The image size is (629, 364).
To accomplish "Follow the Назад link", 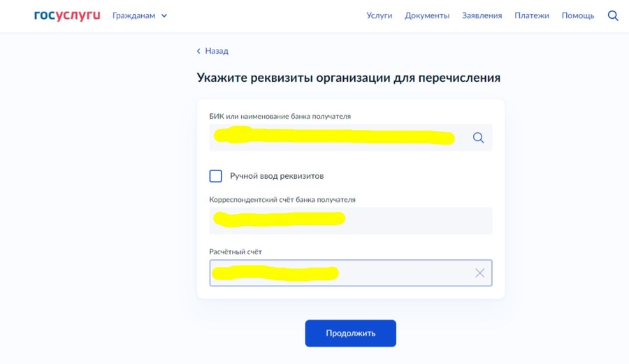I will pyautogui.click(x=217, y=51).
